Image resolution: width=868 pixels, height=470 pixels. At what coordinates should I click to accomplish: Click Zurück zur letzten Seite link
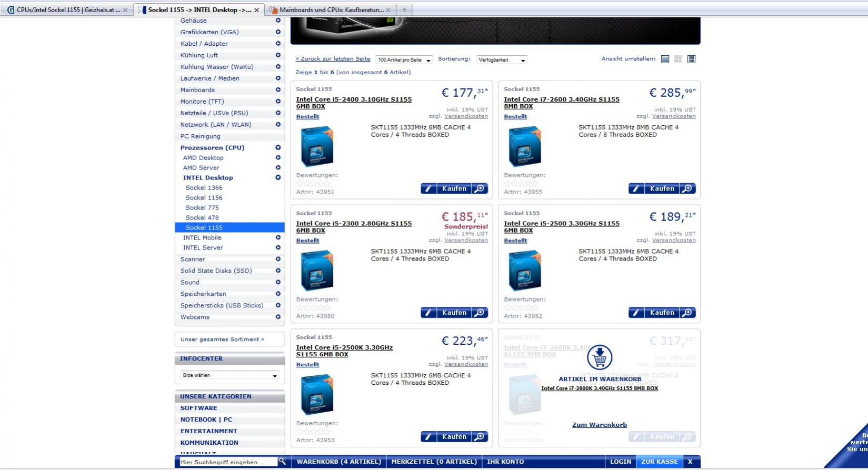[x=333, y=59]
